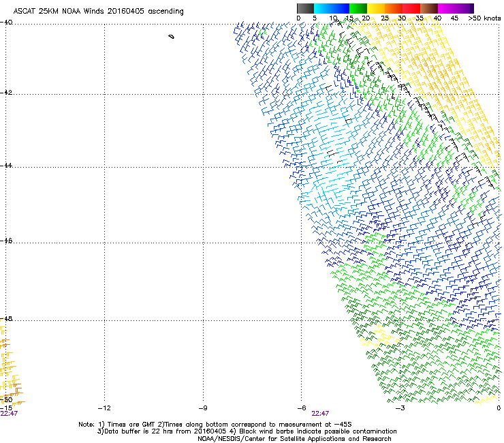Click the cyan 5-10 knots color segment

[323, 8]
